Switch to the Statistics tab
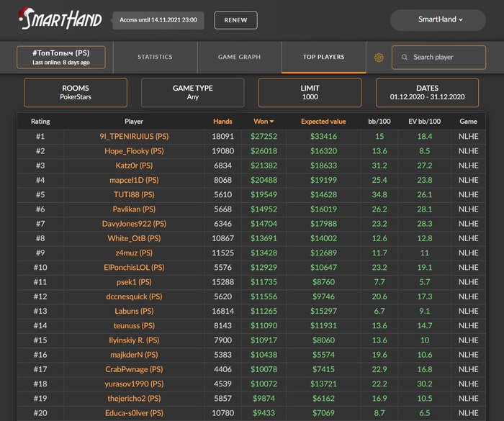The image size is (504, 421). 155,57
